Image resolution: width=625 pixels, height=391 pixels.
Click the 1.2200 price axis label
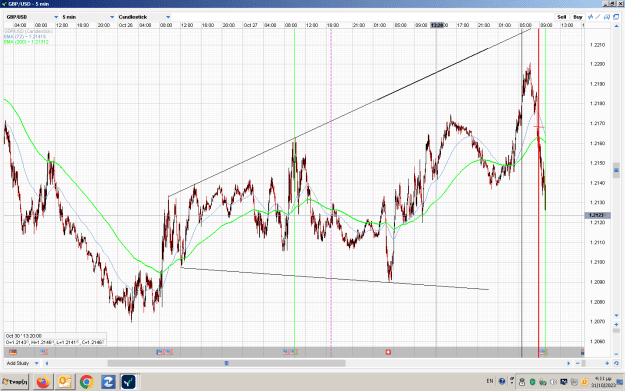point(597,64)
